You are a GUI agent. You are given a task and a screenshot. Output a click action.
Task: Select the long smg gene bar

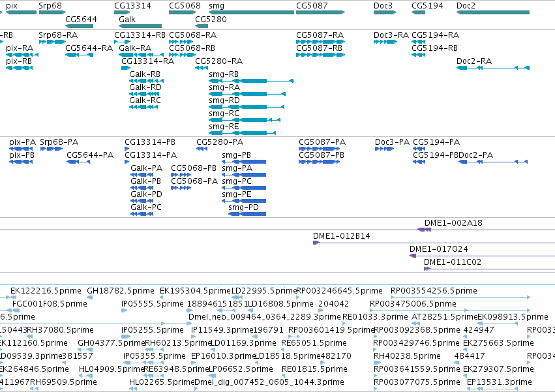[251, 12]
